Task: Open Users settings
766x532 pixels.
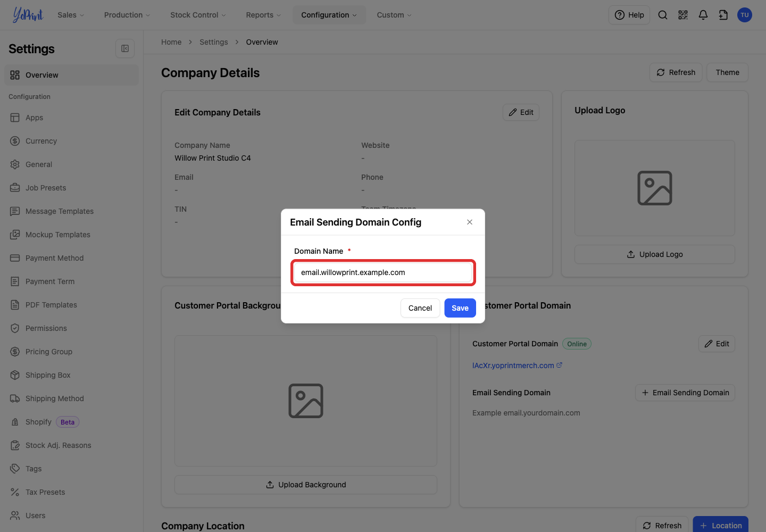Action: (x=71, y=516)
